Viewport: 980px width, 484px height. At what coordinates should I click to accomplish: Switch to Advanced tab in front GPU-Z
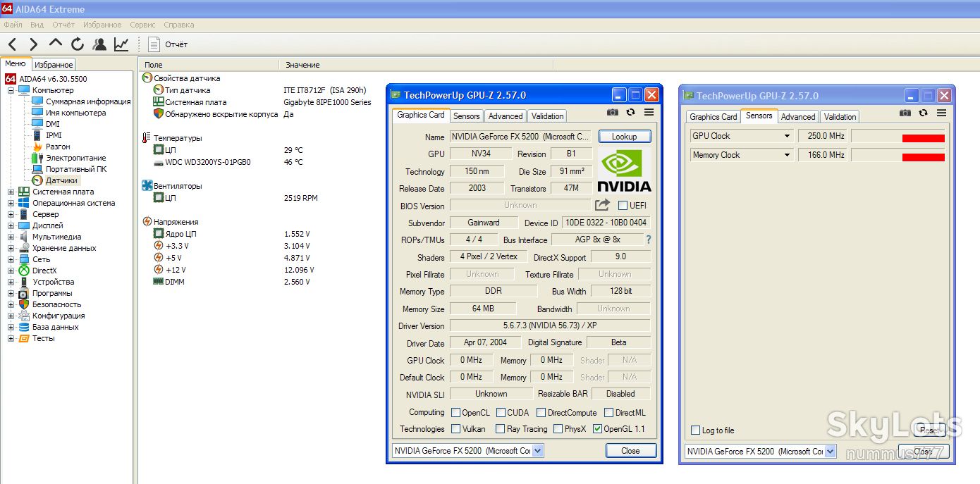pos(506,116)
